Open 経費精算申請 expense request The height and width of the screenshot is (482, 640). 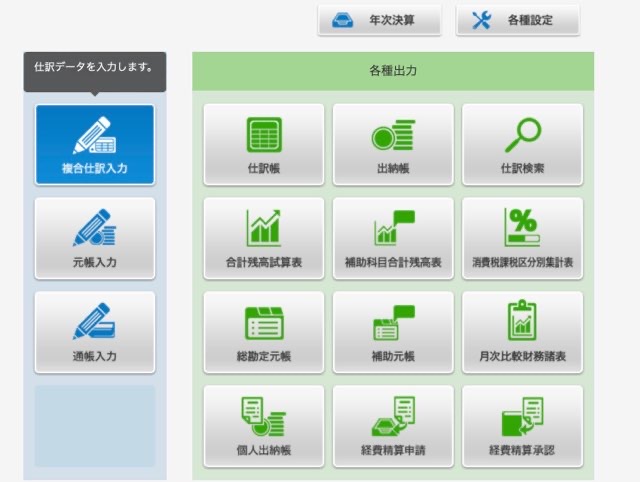pos(393,426)
